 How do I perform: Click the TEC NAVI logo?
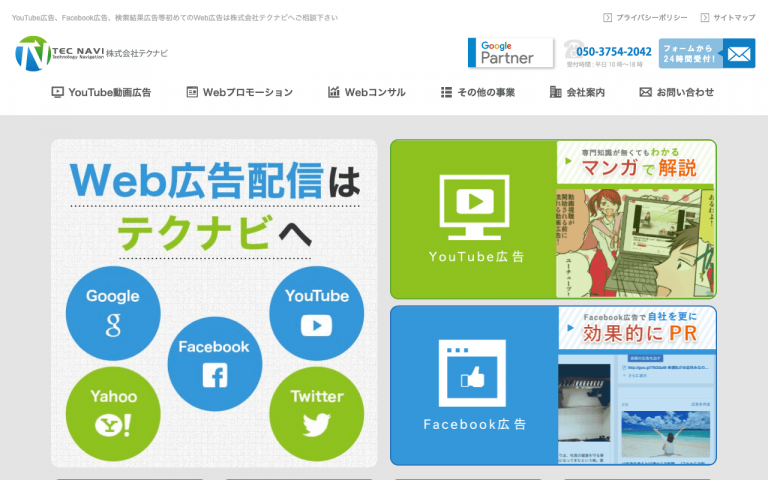[60, 53]
